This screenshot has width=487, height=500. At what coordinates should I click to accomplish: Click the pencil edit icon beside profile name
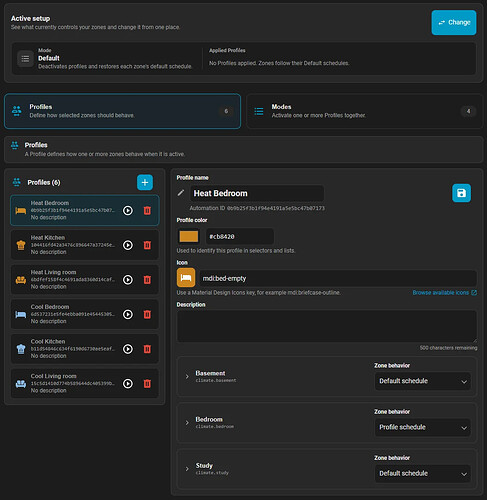[181, 193]
